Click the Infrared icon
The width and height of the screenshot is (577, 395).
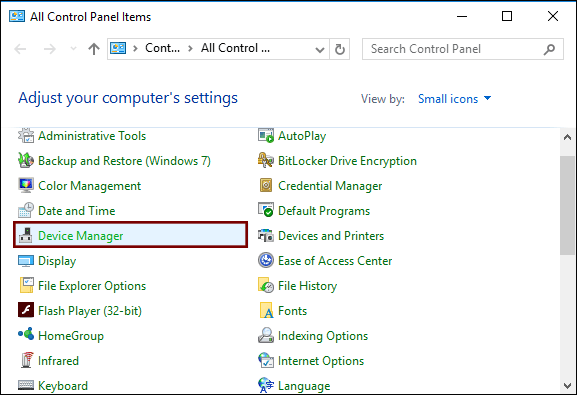26,360
